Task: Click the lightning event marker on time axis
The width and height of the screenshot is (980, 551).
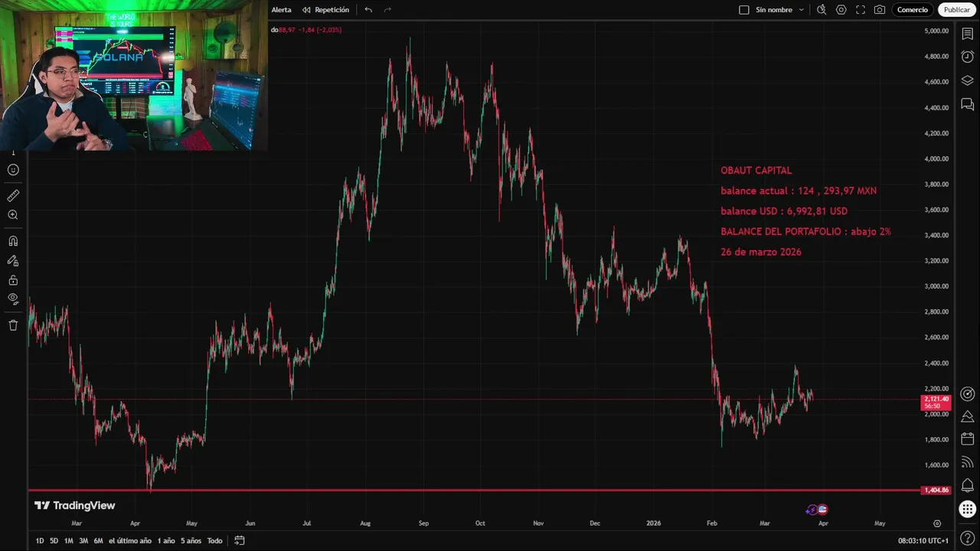Action: tap(812, 510)
